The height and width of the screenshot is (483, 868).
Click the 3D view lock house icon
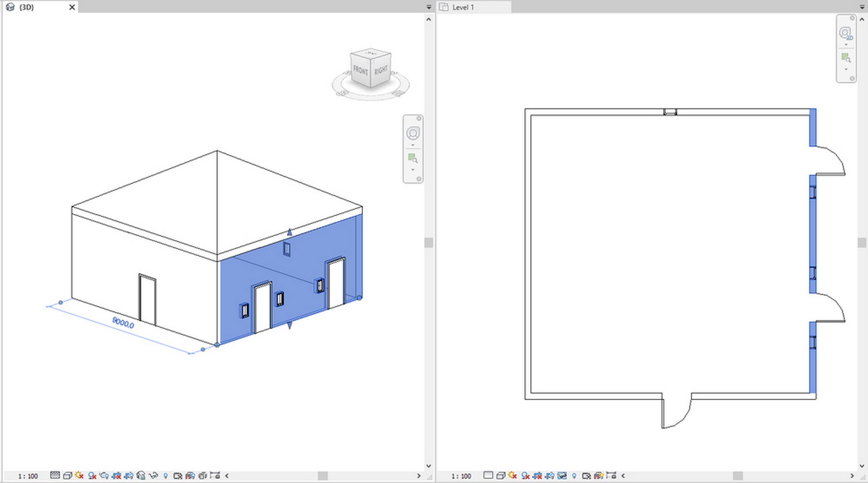coord(141,475)
